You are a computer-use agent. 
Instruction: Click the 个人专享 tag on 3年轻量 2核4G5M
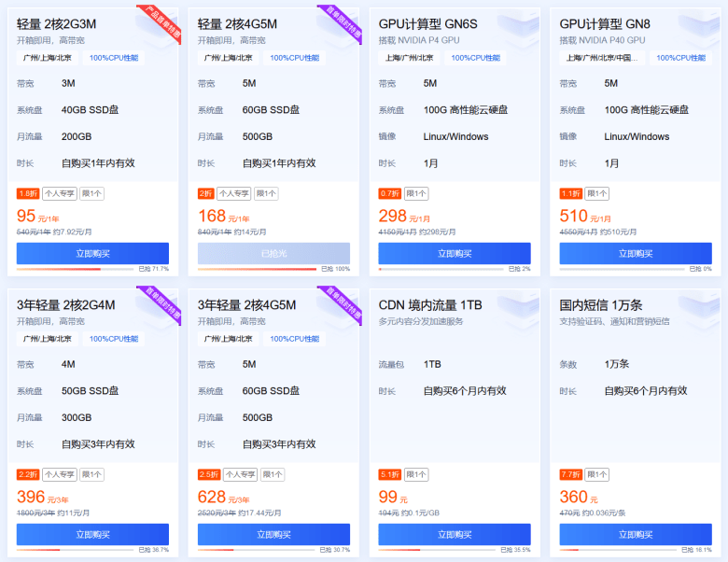click(240, 474)
